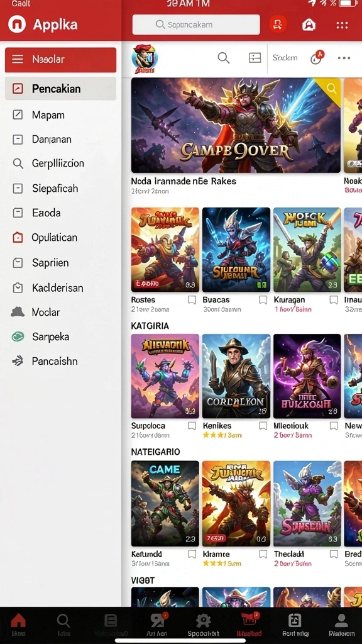This screenshot has width=362, height=644.
Task: Open the Rostes game thumbnail
Action: (165, 250)
